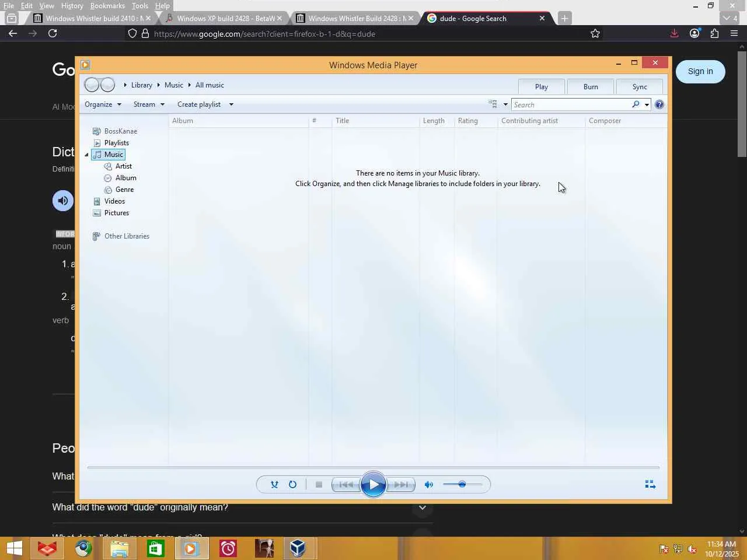
Task: Switch to the Sync tab
Action: pos(640,87)
